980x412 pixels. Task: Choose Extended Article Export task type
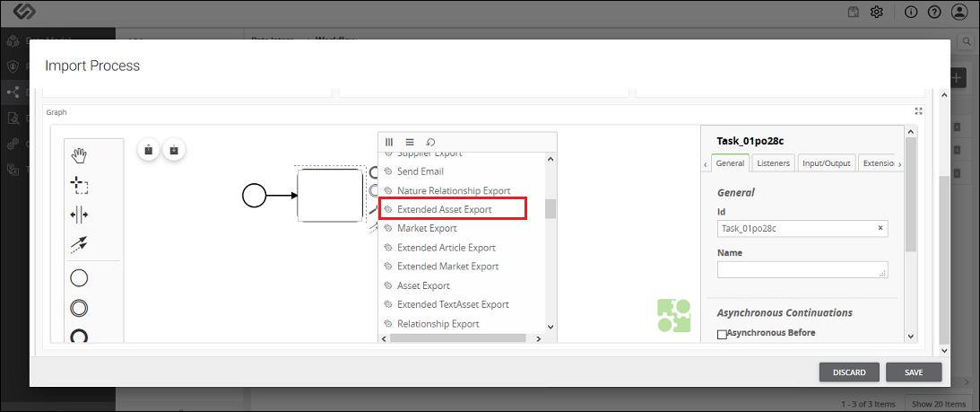[x=447, y=248]
